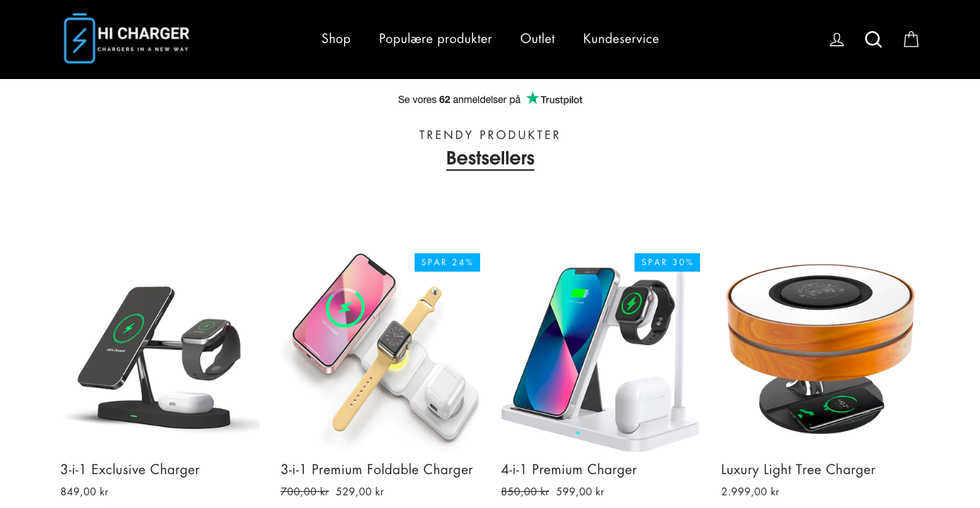Click the Luxury Light Tree Charger title

click(798, 470)
